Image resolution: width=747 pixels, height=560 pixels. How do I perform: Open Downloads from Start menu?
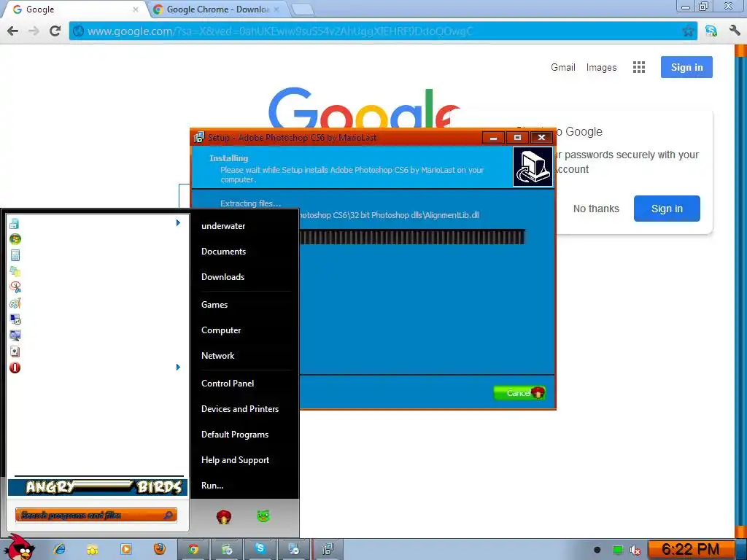(x=222, y=277)
